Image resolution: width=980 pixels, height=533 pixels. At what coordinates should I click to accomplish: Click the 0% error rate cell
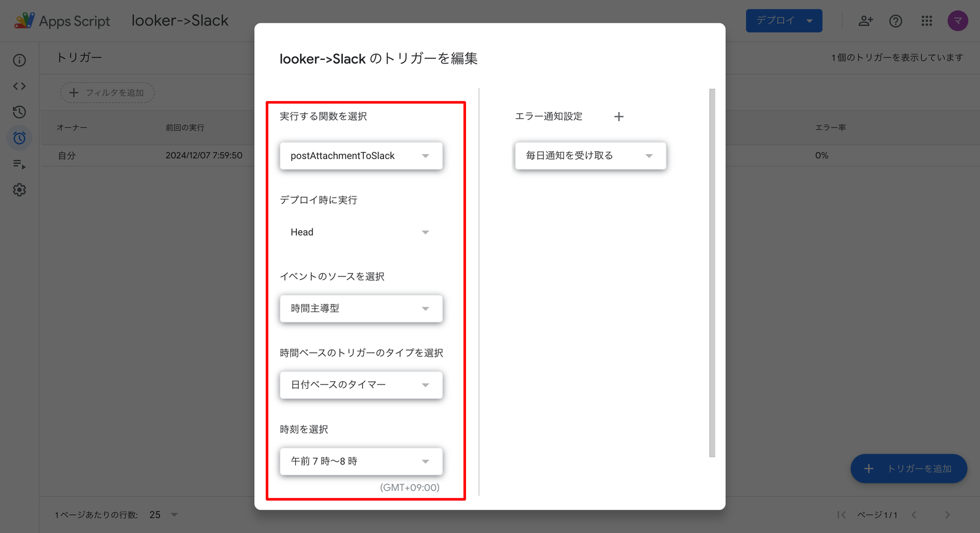[x=822, y=155]
